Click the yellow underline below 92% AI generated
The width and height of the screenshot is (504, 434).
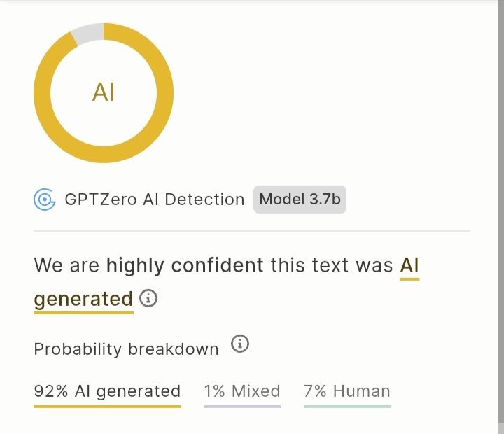click(107, 407)
